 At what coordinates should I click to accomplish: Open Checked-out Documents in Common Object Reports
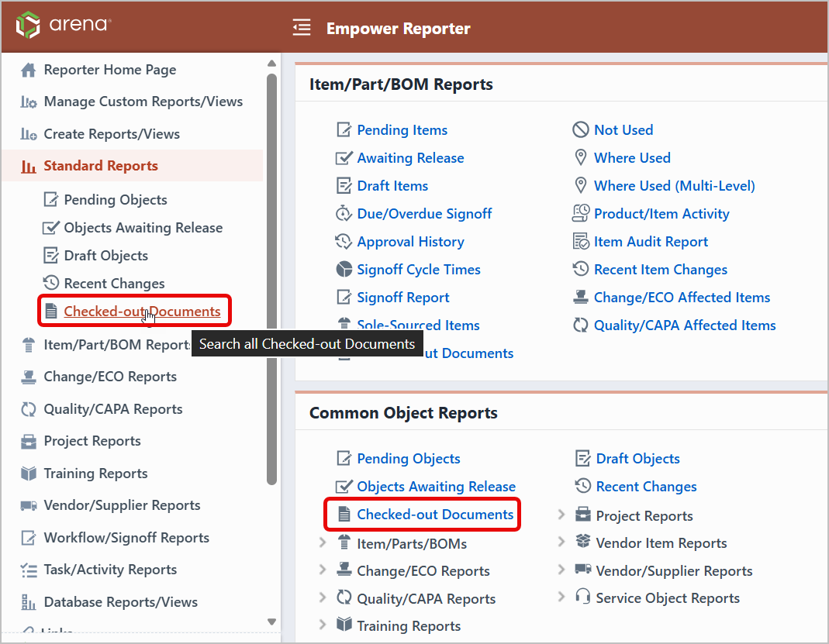point(435,515)
